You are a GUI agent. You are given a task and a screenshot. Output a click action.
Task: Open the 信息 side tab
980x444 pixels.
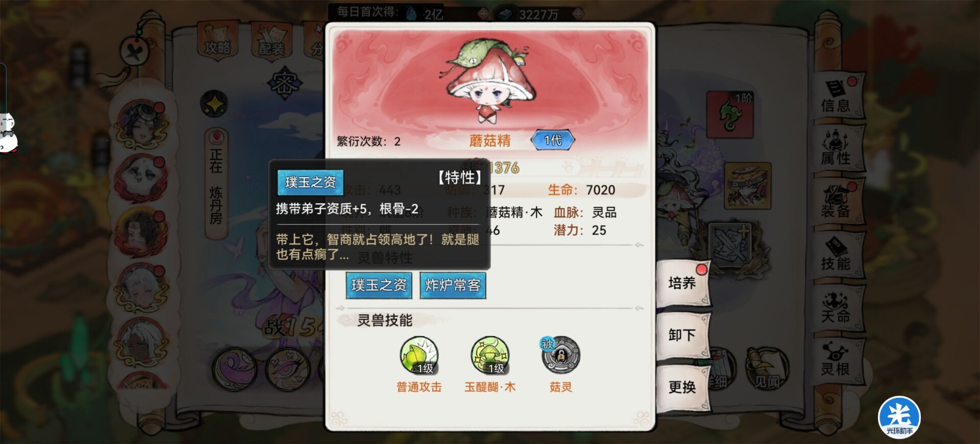point(837,96)
